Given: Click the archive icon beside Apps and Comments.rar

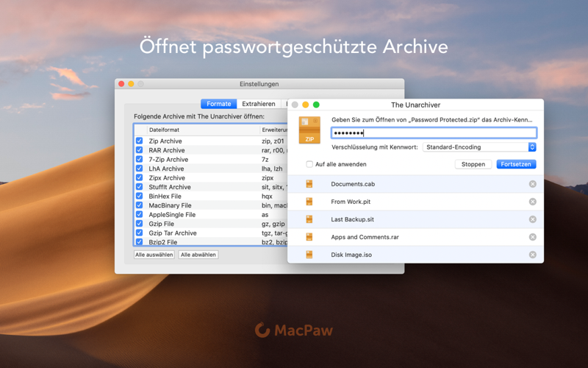Looking at the screenshot, I should point(309,237).
